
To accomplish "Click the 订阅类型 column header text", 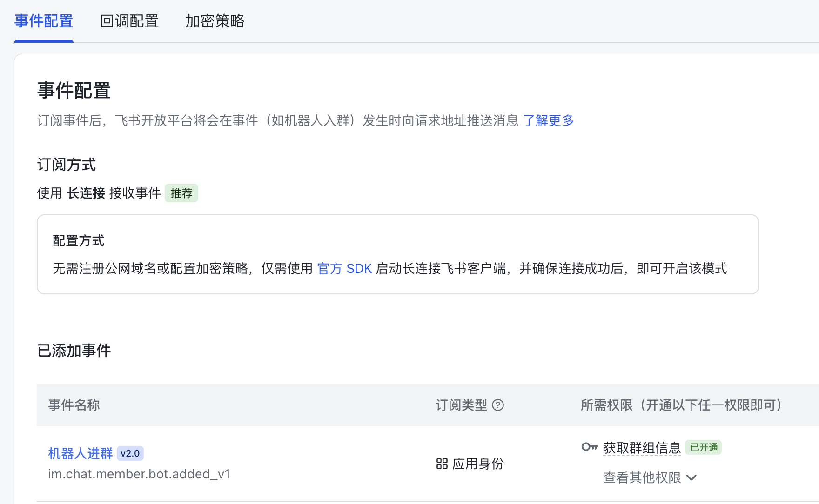I will tap(461, 405).
